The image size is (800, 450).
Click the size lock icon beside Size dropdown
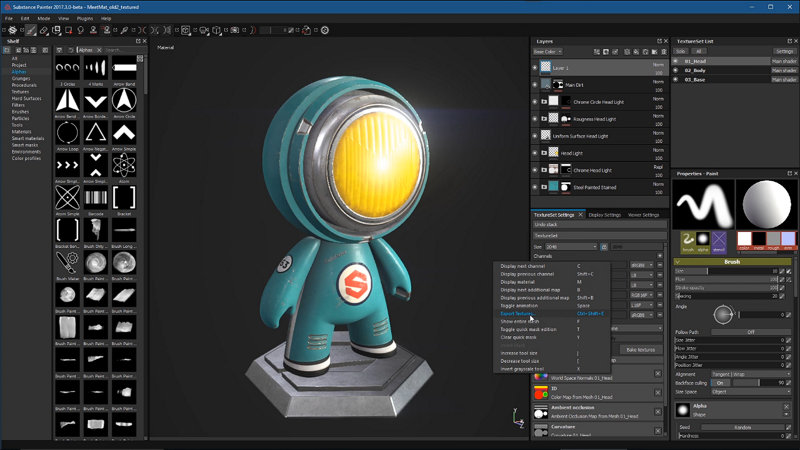[x=604, y=246]
